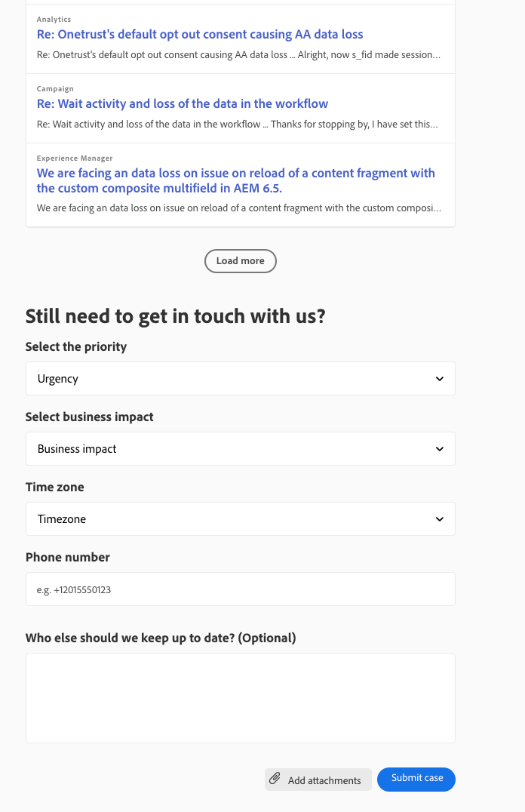The width and height of the screenshot is (525, 812).
Task: Open the Business impact dropdown arrow
Action: pos(440,449)
